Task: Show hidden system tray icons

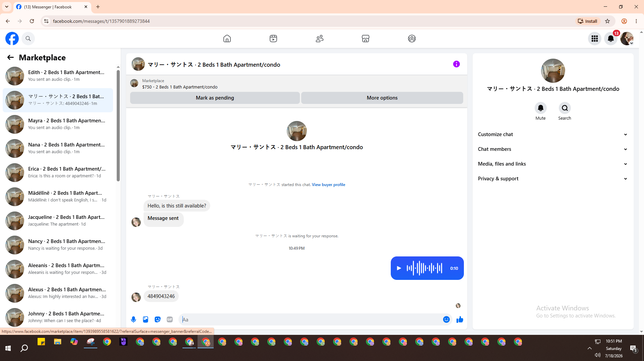Action: pyautogui.click(x=590, y=348)
